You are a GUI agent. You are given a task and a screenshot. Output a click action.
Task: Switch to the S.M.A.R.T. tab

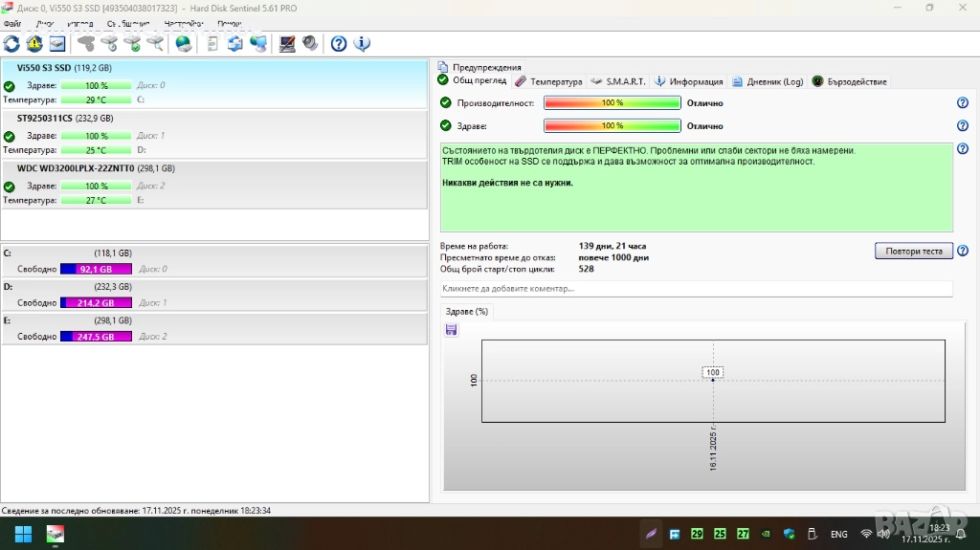618,81
